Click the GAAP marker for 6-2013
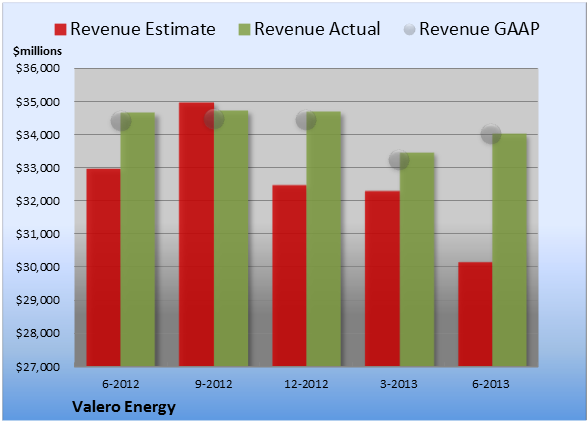The image size is (588, 422). [x=491, y=134]
